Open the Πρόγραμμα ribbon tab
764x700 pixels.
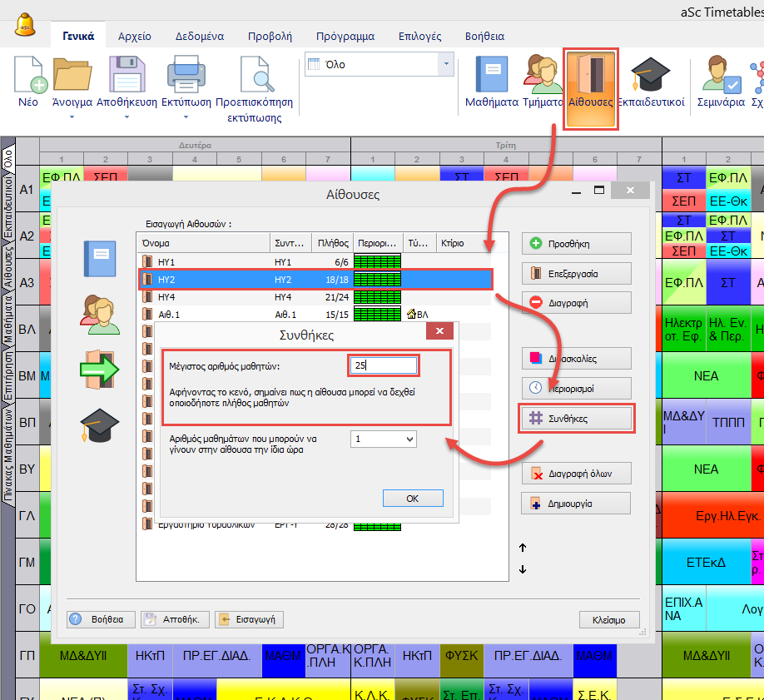coord(345,37)
